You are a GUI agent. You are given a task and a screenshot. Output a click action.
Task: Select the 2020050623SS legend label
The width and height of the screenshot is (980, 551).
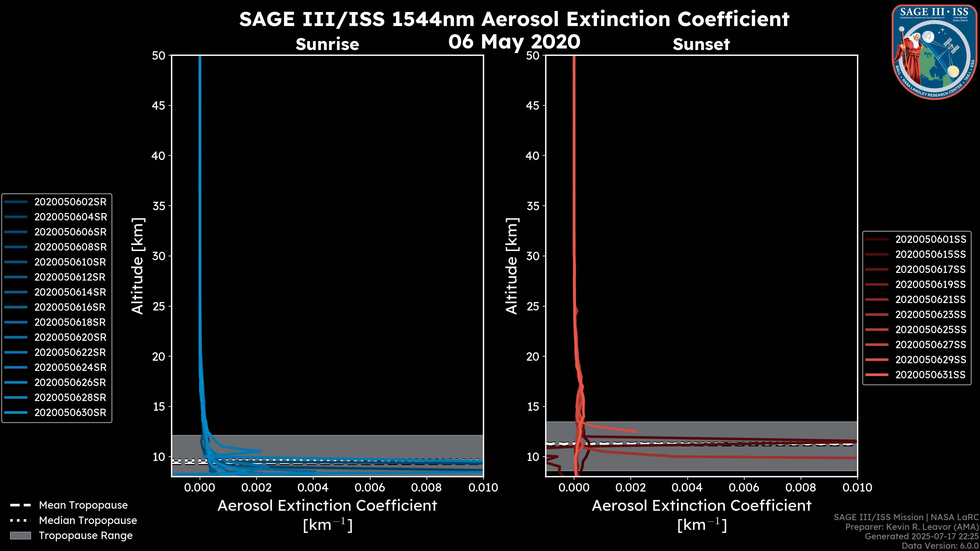pos(930,315)
